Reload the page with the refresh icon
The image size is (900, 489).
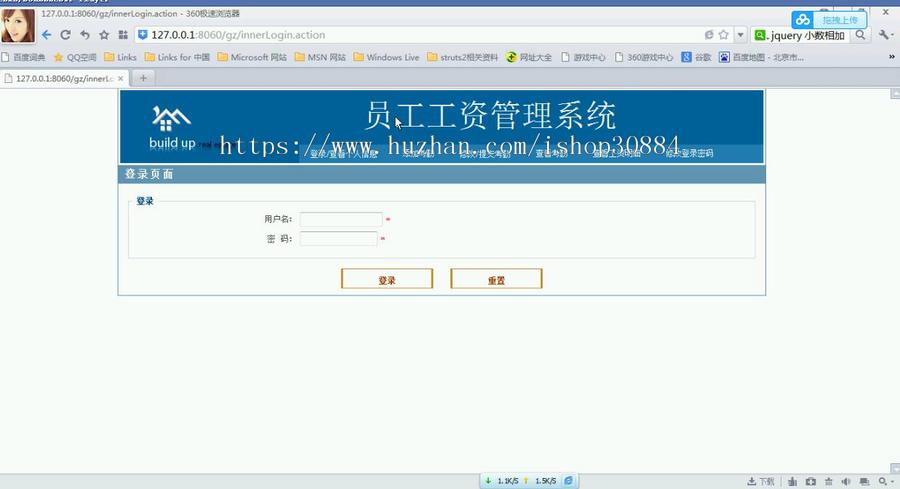point(65,35)
